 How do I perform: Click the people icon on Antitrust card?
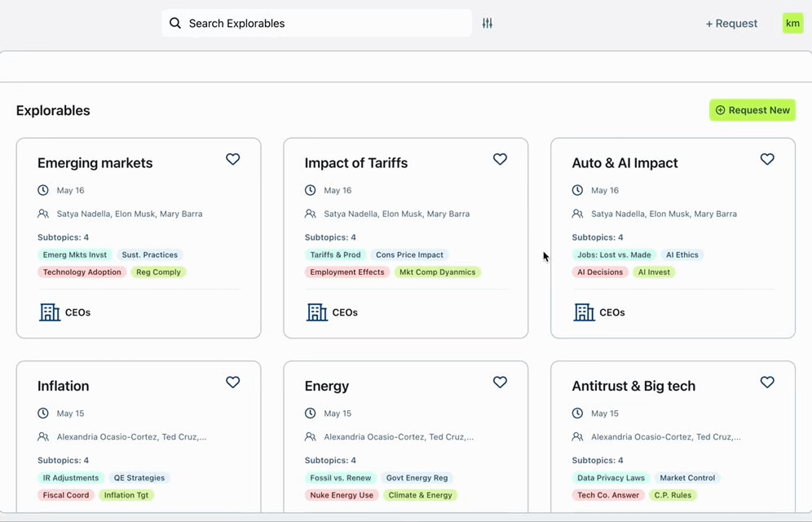coord(577,436)
